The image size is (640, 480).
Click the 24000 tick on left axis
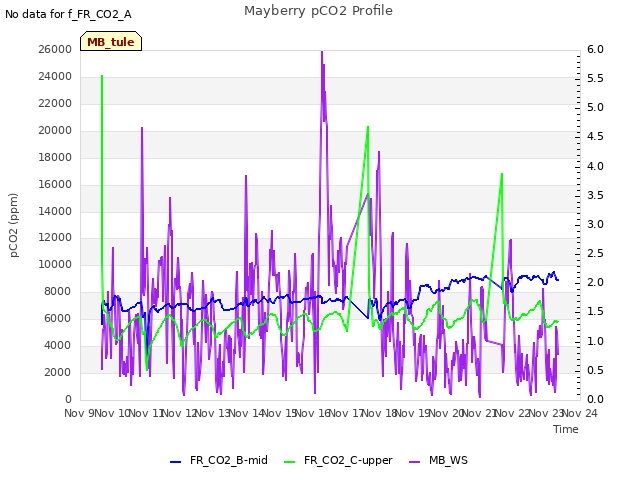(55, 76)
